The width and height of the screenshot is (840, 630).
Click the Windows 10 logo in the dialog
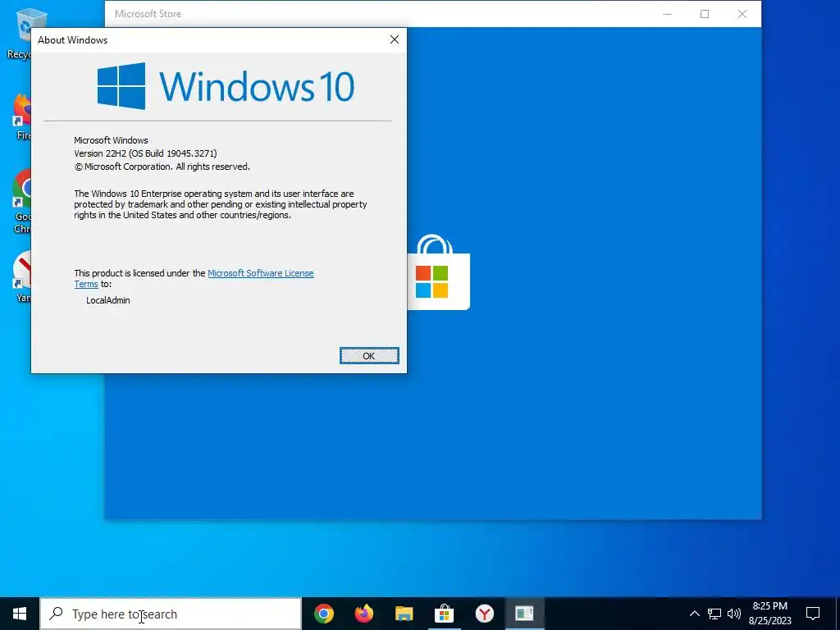[226, 86]
